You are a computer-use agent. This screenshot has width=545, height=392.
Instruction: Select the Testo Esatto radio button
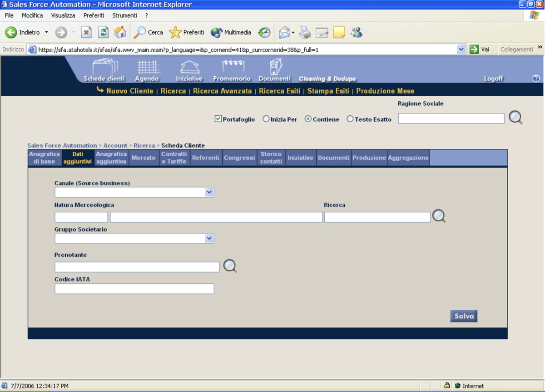[350, 119]
